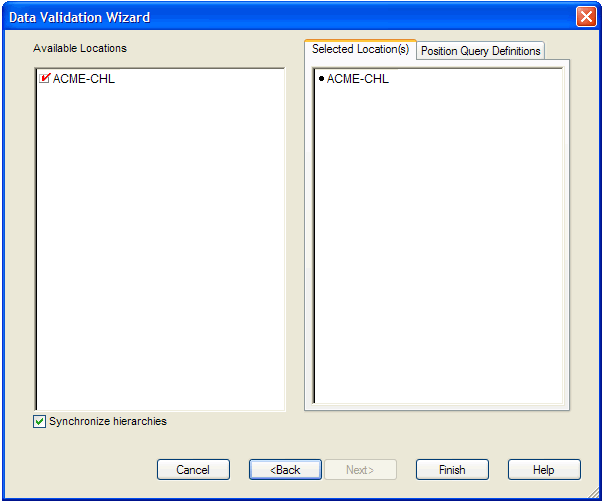Image resolution: width=606 pixels, height=503 pixels.
Task: Open Help for the wizard
Action: pyautogui.click(x=544, y=470)
